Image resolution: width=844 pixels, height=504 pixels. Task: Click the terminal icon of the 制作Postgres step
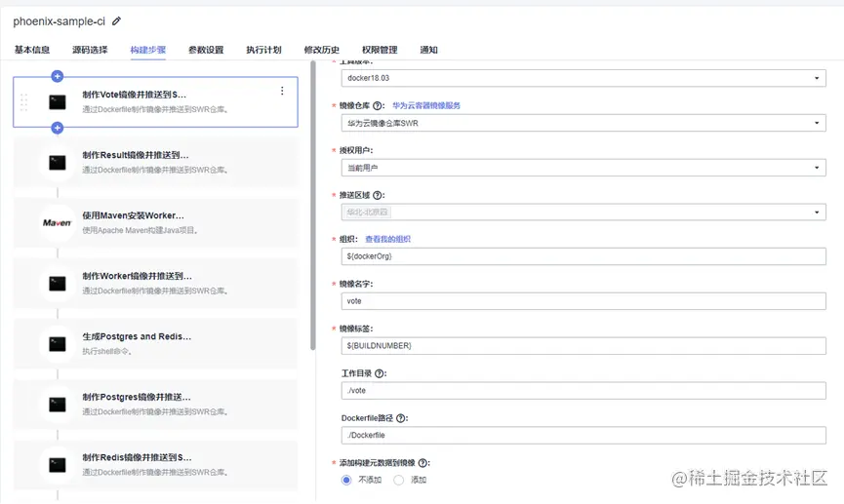point(58,405)
